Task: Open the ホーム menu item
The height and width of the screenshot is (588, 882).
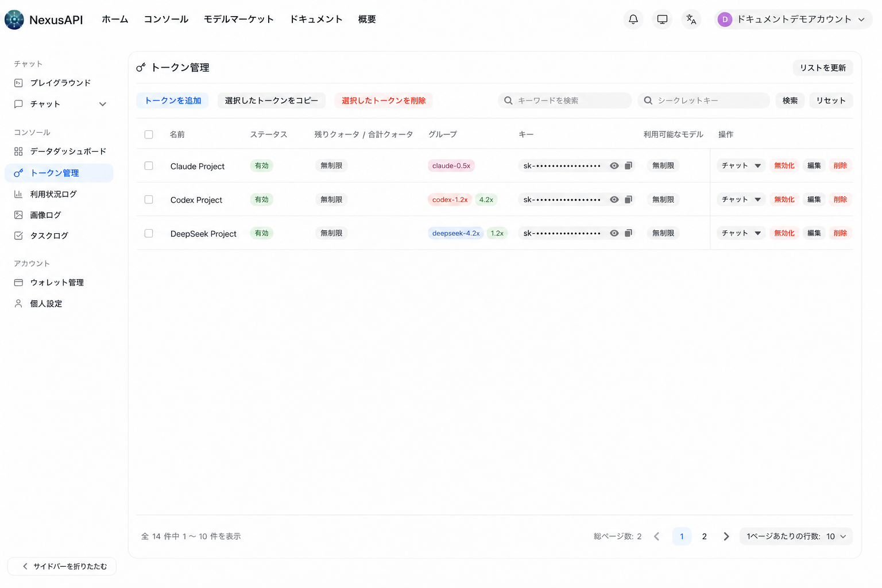Action: (115, 20)
